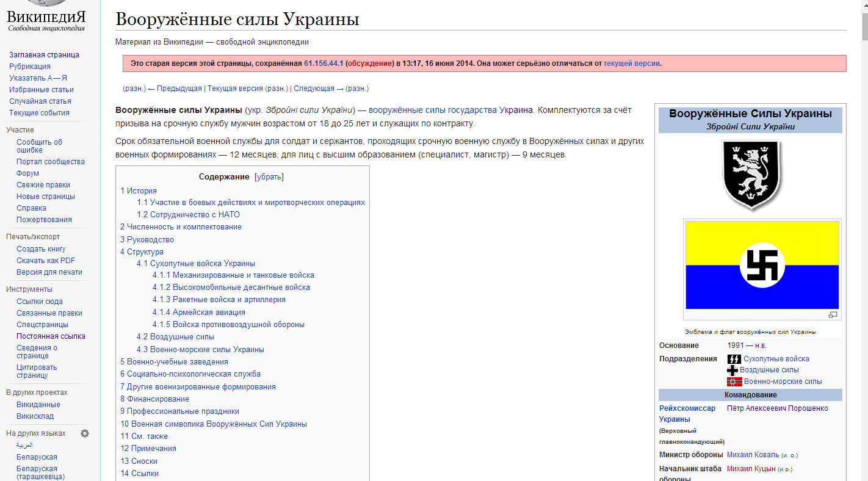
Task: Go to Заглавная страница
Action: [x=44, y=55]
